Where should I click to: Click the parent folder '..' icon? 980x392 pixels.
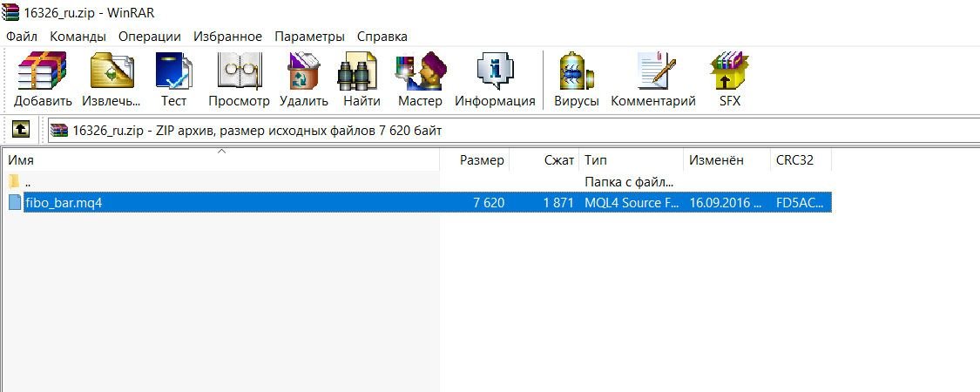(15, 183)
